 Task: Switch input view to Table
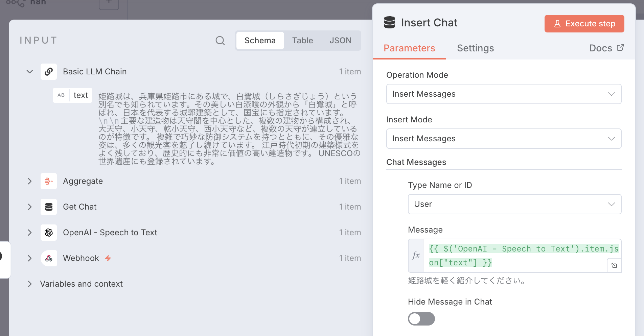coord(302,41)
